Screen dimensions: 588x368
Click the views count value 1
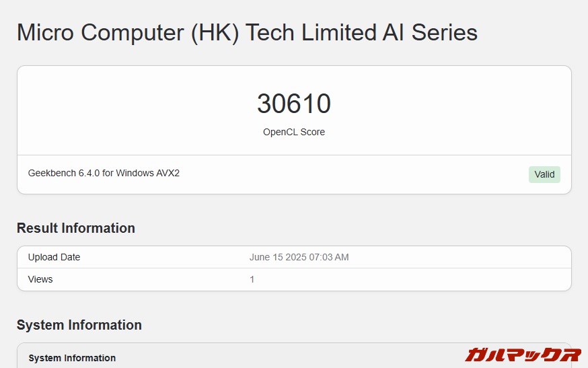(252, 279)
